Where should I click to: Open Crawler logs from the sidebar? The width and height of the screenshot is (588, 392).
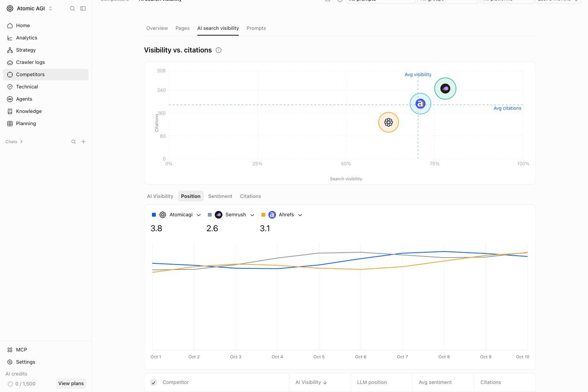coord(46,62)
